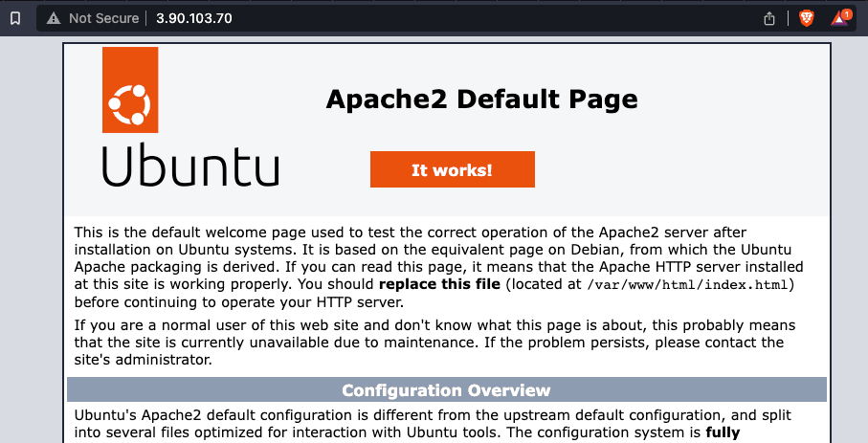Image resolution: width=868 pixels, height=443 pixels.
Task: Click the "Configuration Overview" section header
Action: click(x=447, y=389)
